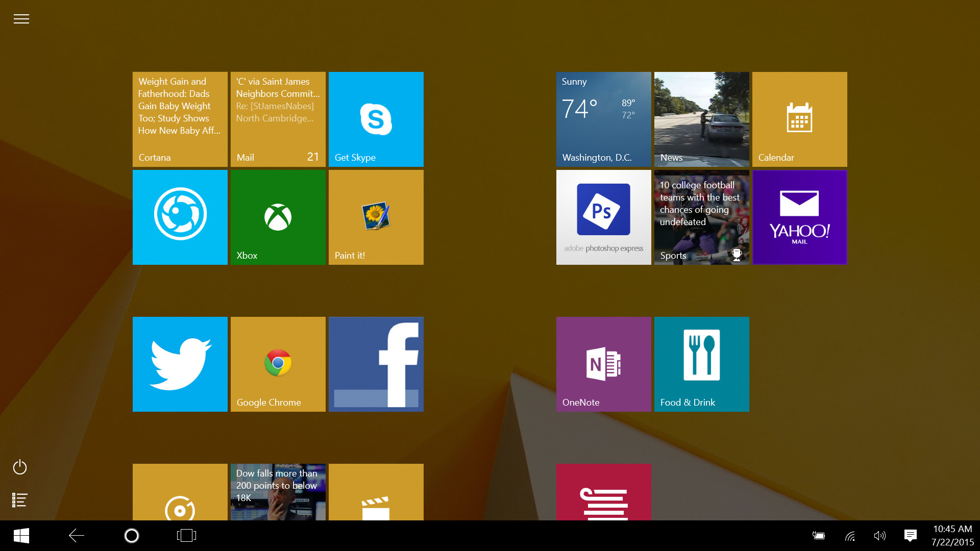Launch the Get Skype tile
Image resolution: width=980 pixels, height=551 pixels.
click(x=376, y=119)
